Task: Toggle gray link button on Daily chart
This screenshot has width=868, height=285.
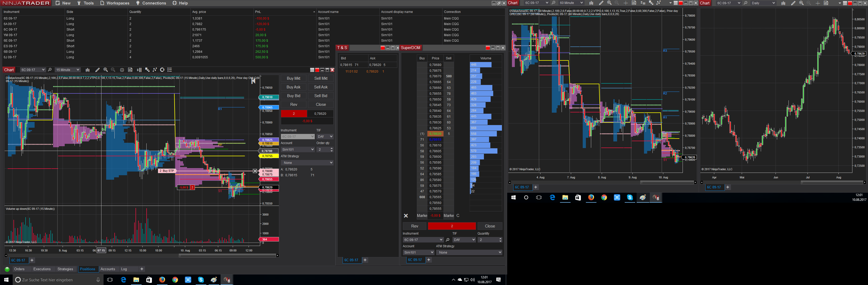Action: 845,3
